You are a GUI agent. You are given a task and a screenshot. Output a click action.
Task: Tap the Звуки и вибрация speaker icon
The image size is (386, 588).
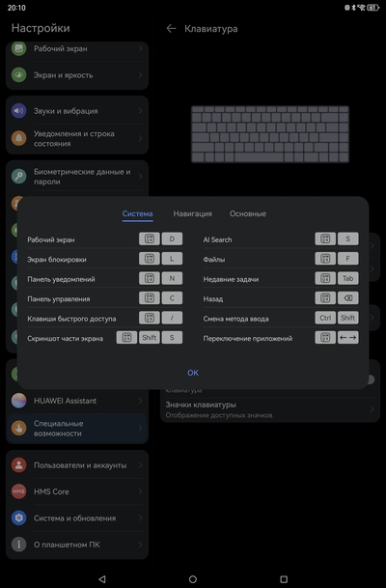tap(18, 111)
